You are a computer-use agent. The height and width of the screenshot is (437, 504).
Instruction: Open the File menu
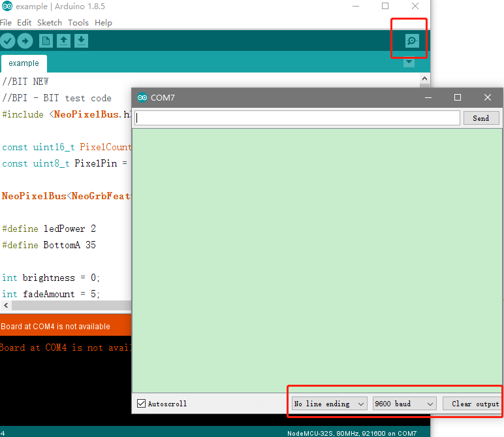[x=6, y=22]
